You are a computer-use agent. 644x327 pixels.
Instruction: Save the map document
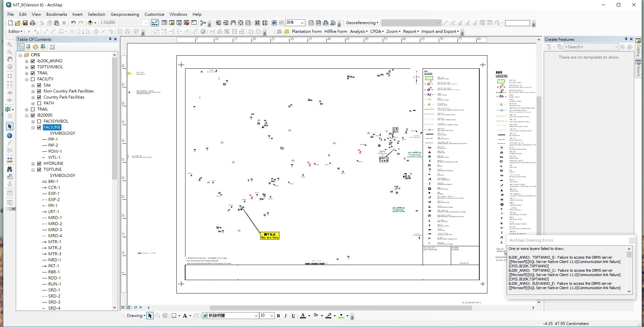coord(25,23)
